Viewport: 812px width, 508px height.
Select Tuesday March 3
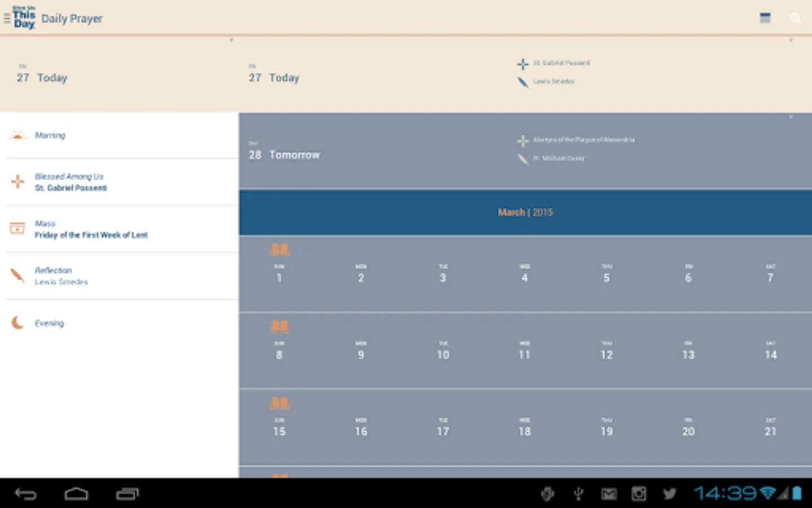click(443, 273)
